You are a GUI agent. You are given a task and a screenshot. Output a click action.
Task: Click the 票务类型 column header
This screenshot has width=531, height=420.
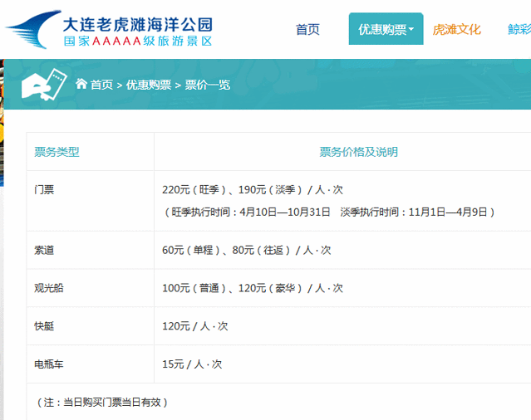coord(57,152)
